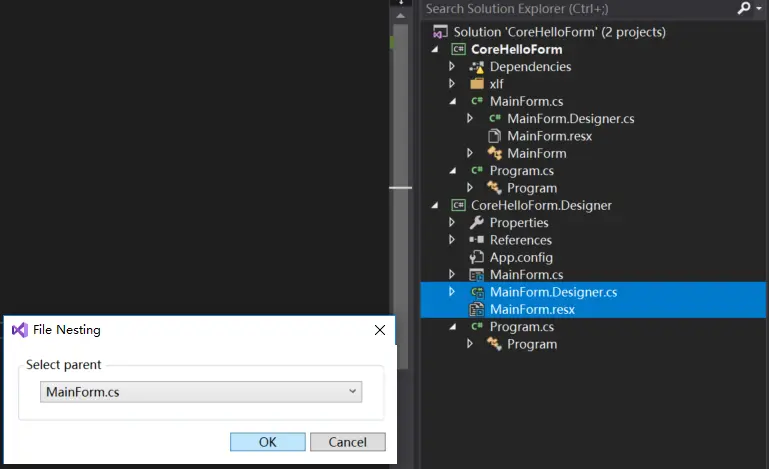Cancel the File Nesting dialog

(x=348, y=442)
